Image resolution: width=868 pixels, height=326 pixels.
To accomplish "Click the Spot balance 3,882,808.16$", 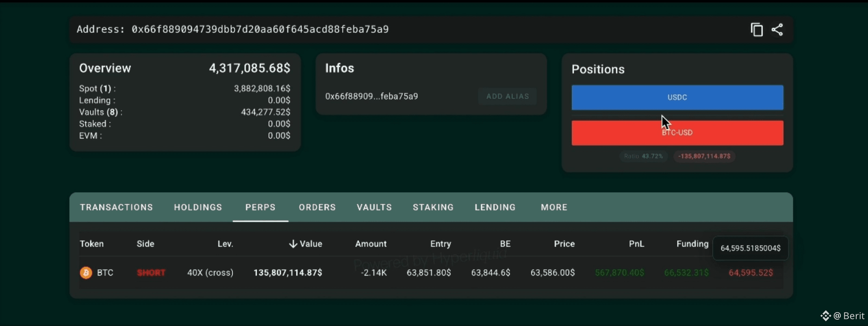I will (x=262, y=88).
